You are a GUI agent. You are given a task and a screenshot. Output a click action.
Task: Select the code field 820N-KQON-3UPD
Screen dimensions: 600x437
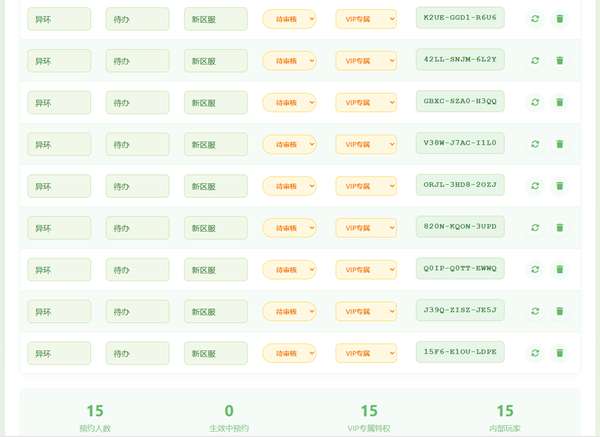(x=460, y=227)
